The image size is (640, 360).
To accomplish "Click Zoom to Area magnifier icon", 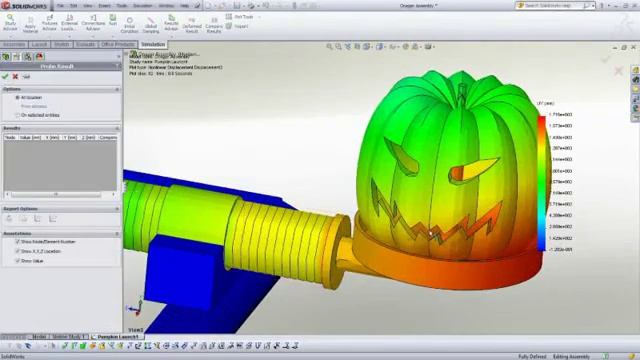I will click(338, 47).
